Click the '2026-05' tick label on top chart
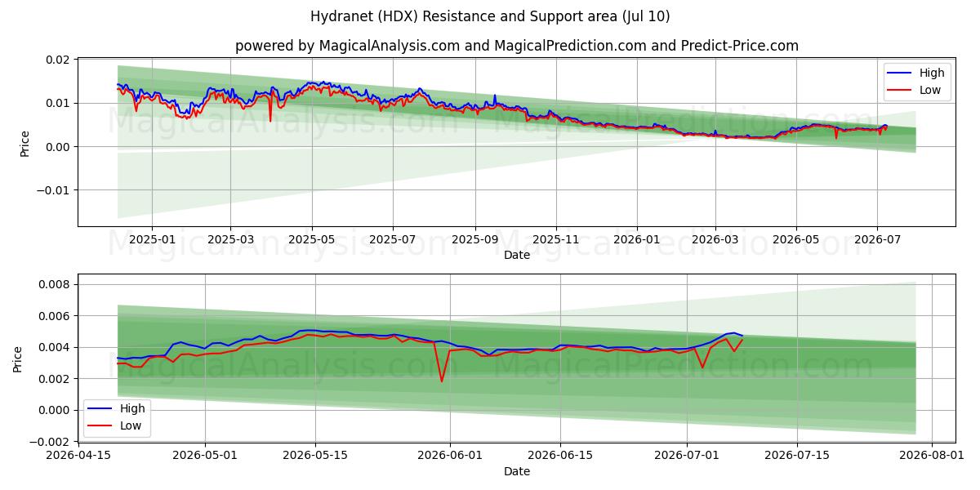The height and width of the screenshot is (490, 980). point(796,239)
